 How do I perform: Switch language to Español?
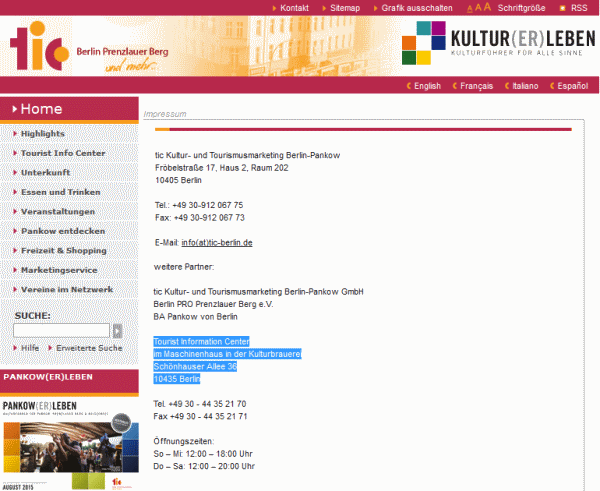coord(572,86)
